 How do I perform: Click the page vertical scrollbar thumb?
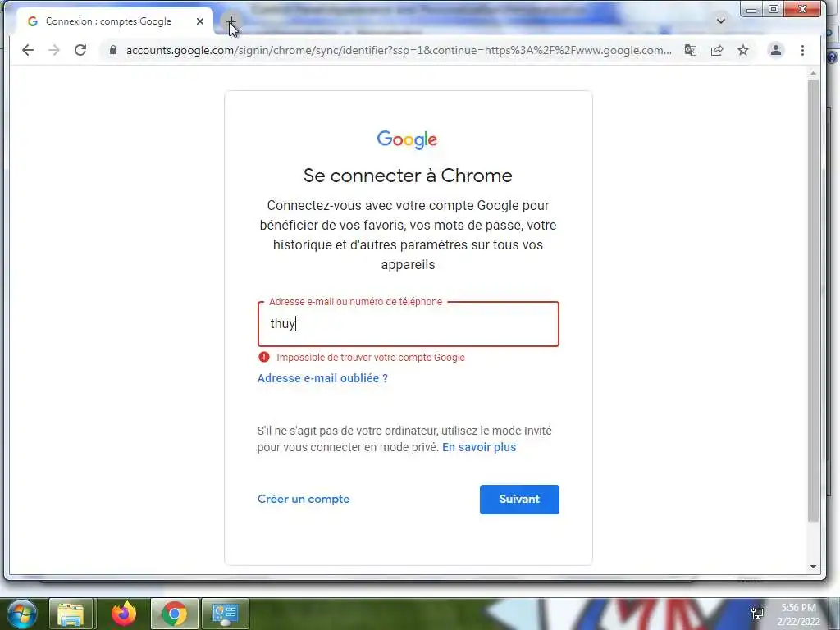pos(813,300)
